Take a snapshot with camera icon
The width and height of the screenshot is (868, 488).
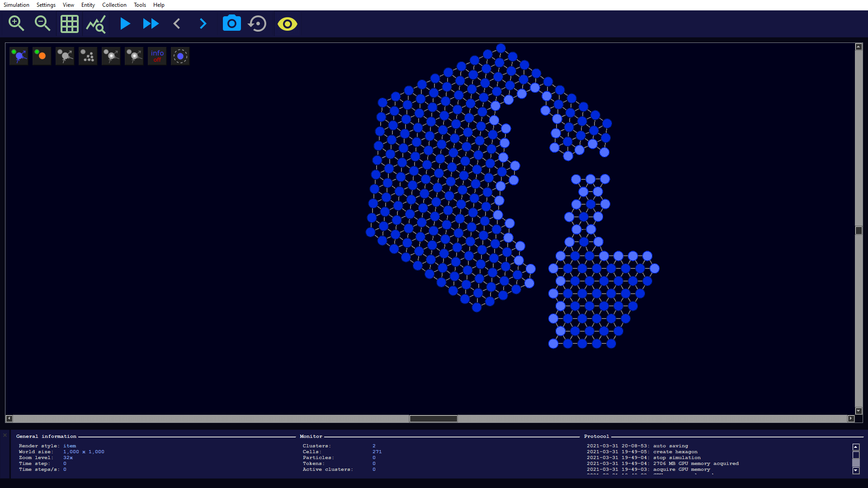tap(231, 23)
